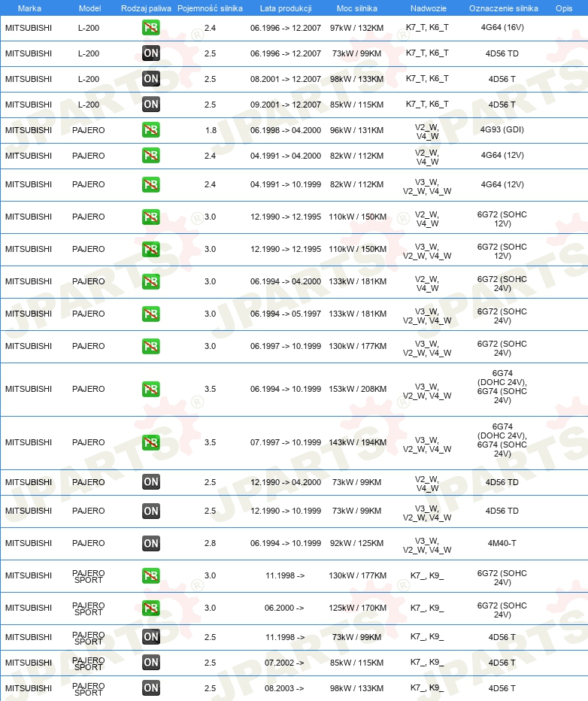This screenshot has width=588, height=701.
Task: Select the engine code '4G93 (GDI)'
Action: (502, 129)
